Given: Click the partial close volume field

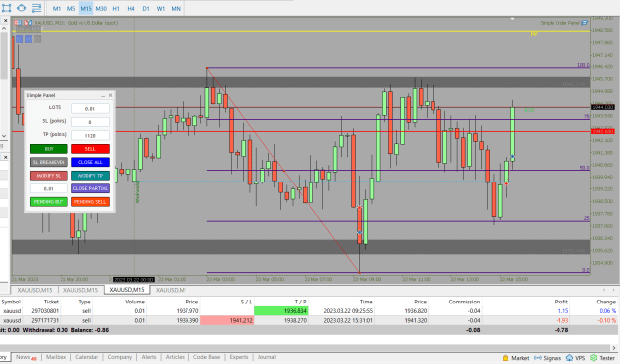Looking at the screenshot, I should click(x=49, y=188).
